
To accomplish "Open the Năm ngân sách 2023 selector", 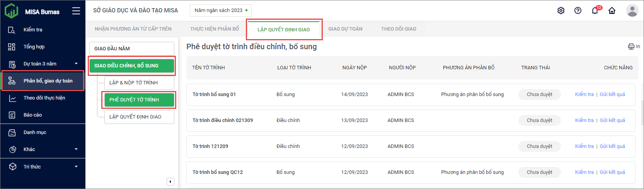I will coord(220,10).
